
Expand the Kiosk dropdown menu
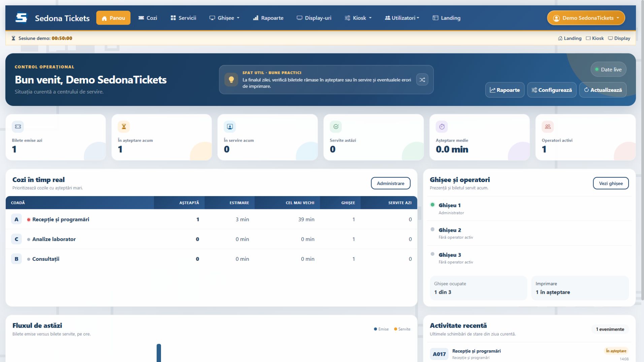pyautogui.click(x=358, y=18)
